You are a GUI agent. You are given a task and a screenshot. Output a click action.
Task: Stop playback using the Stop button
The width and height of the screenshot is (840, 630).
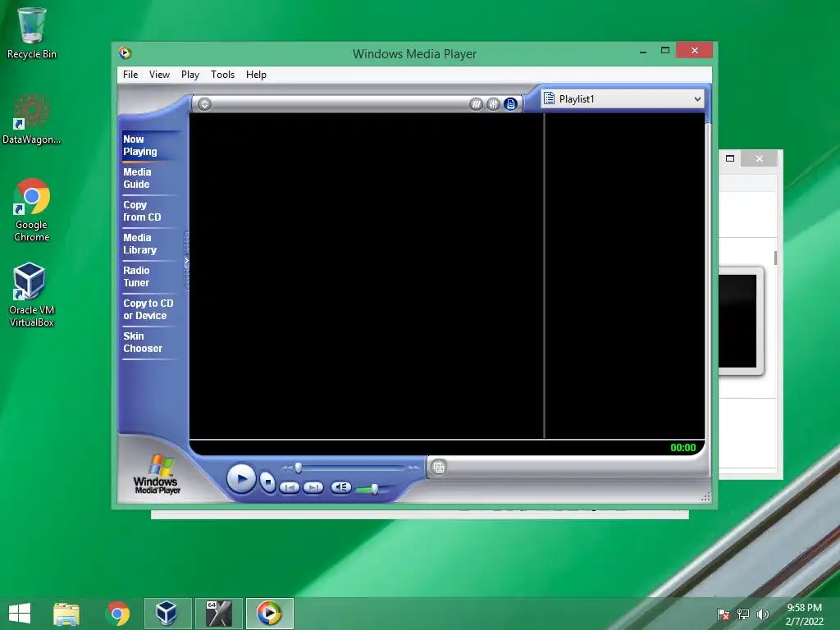267,482
